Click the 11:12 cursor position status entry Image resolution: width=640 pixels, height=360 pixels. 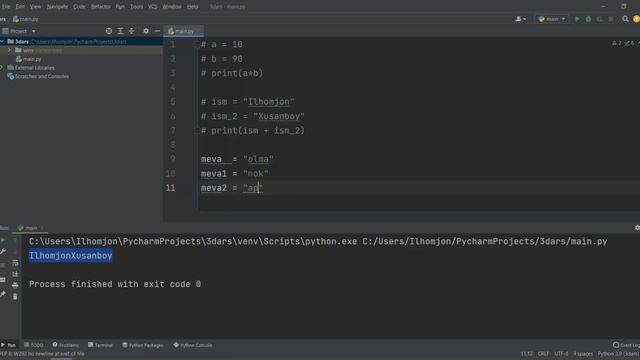click(x=527, y=354)
